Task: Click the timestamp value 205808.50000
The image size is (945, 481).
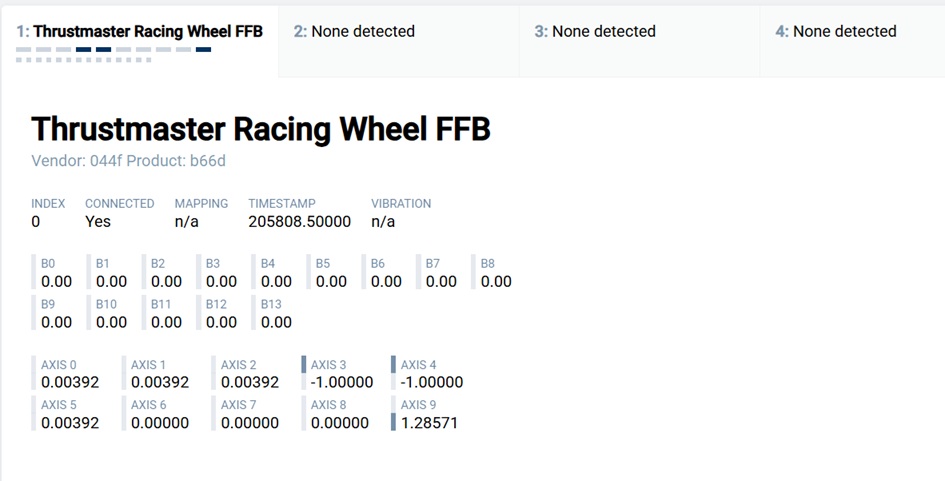Action: tap(299, 222)
